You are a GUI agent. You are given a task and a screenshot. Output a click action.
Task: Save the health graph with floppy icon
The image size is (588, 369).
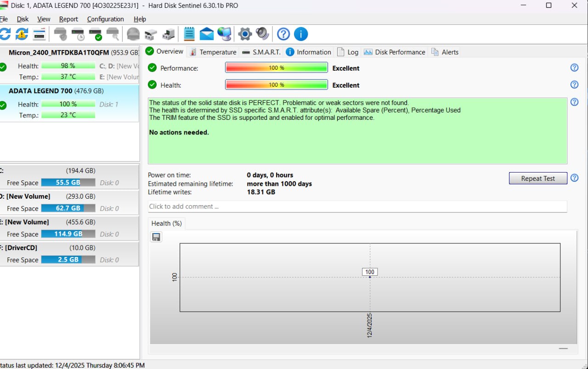156,237
